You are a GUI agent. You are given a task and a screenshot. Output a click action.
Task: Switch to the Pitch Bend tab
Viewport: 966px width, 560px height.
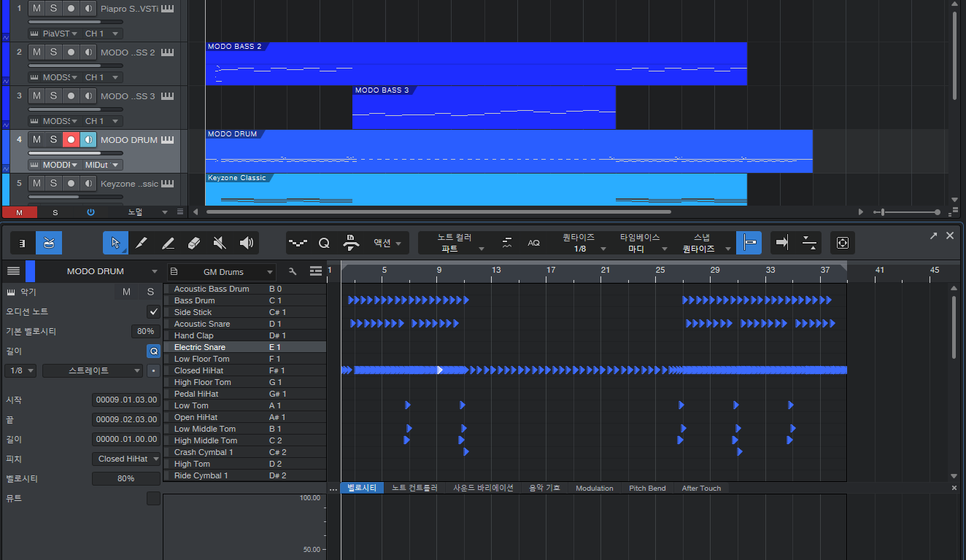[x=647, y=488]
